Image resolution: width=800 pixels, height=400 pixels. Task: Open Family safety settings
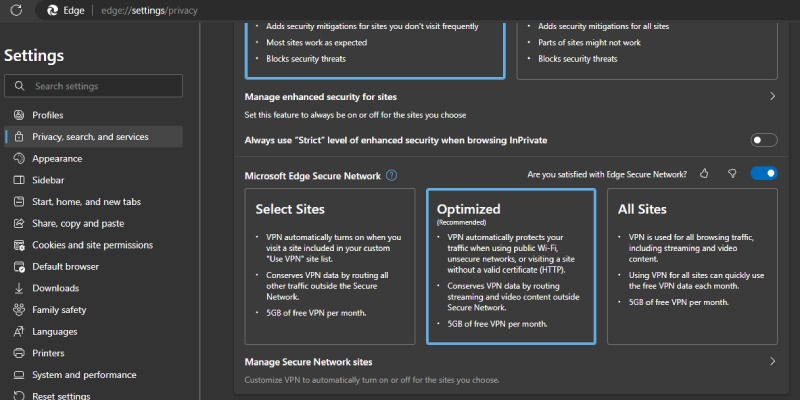93,310
